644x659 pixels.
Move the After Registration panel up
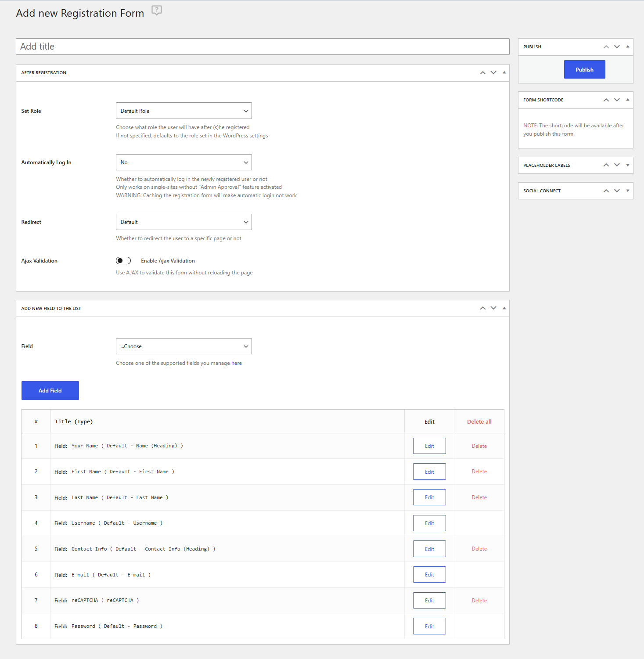click(x=482, y=73)
